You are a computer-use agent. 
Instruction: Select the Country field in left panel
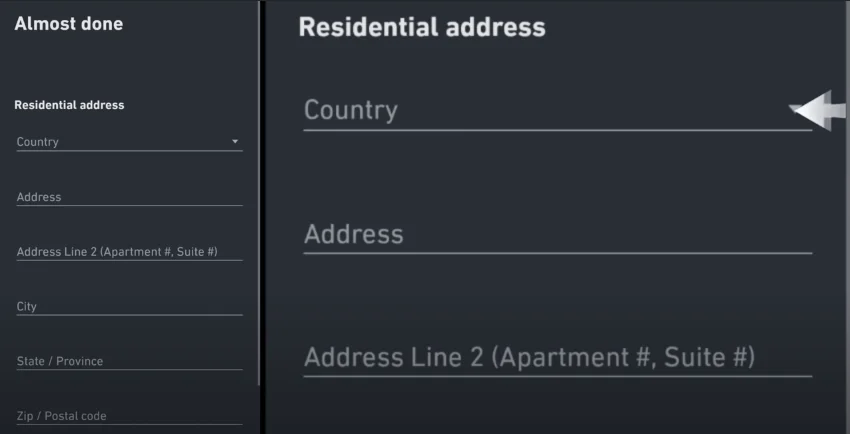tap(130, 142)
